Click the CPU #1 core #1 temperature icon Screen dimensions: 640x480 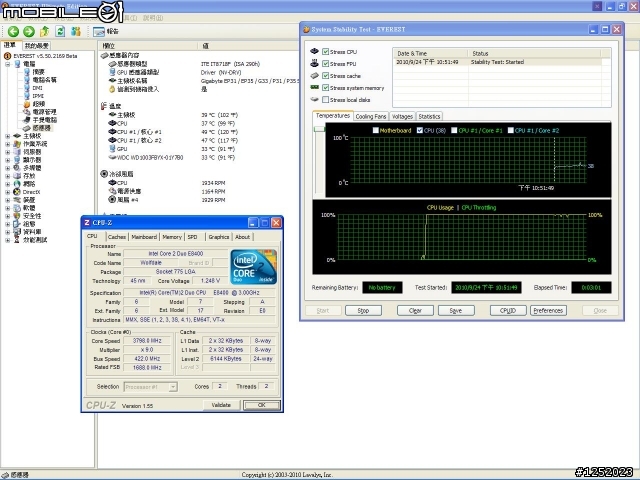pos(112,132)
